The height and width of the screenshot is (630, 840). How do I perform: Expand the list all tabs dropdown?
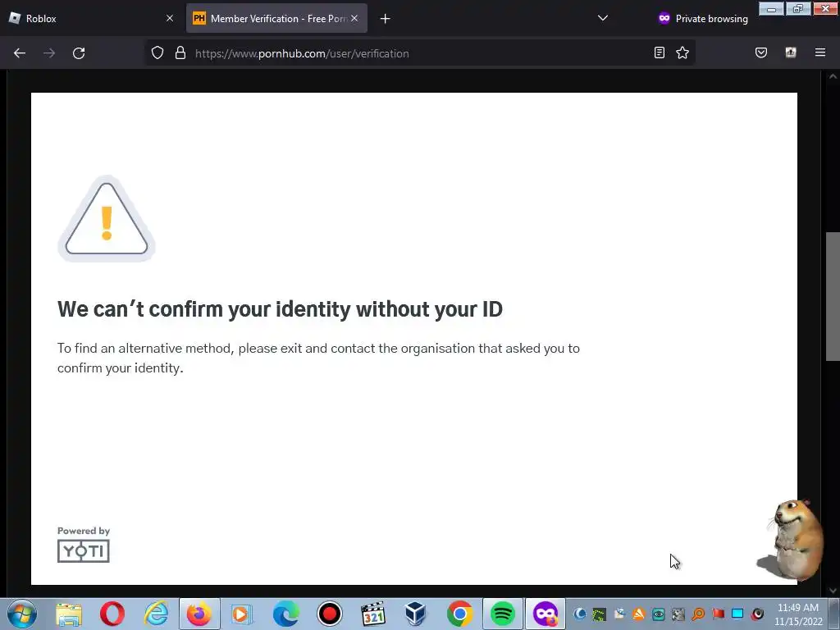pos(603,18)
